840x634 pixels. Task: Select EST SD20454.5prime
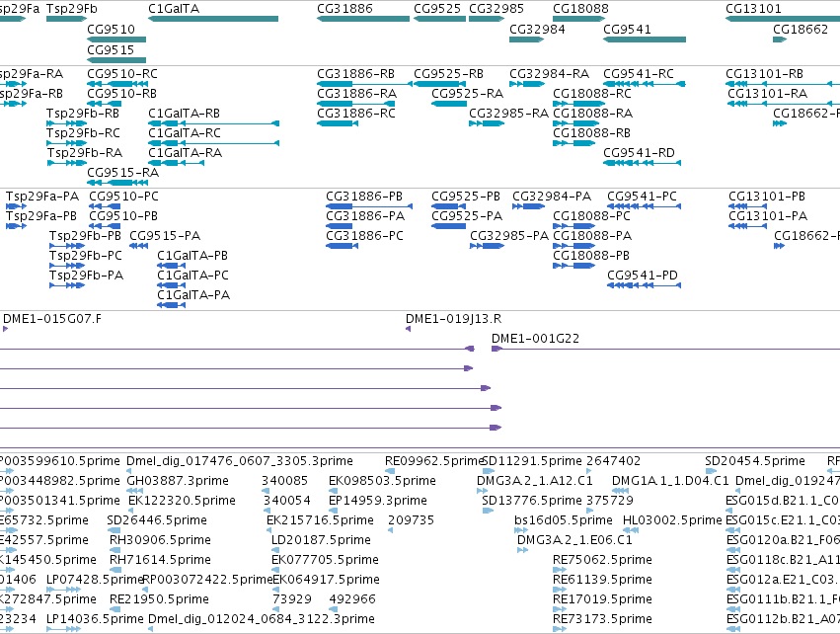711,470
